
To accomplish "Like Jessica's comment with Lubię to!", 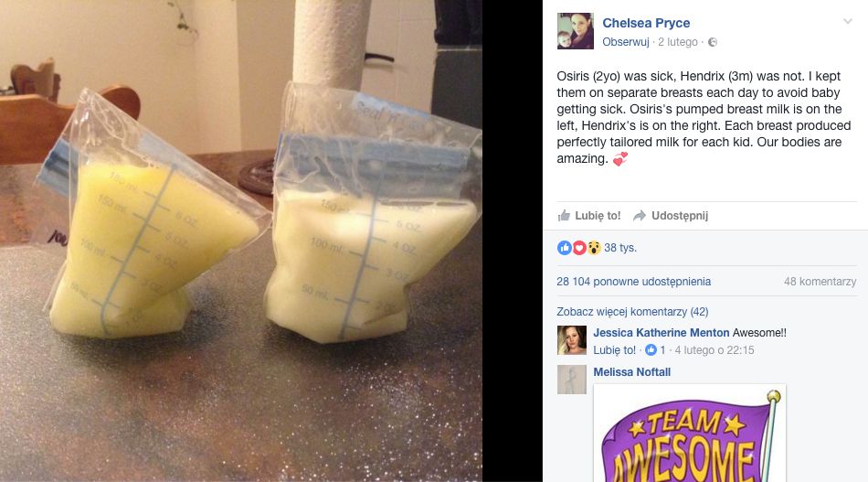I will point(615,350).
